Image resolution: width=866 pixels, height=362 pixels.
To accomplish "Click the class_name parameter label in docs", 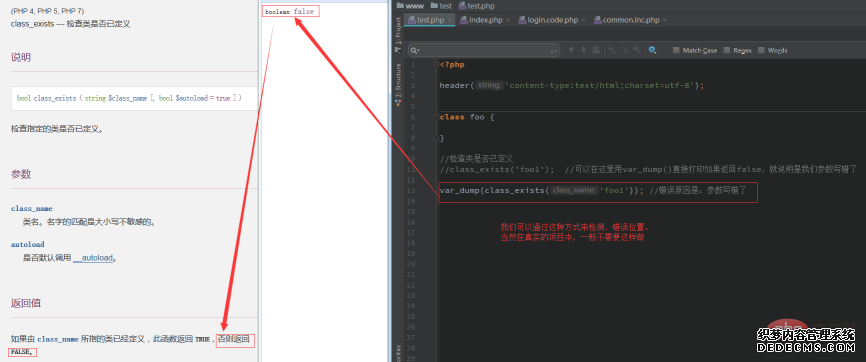I will tap(32, 209).
